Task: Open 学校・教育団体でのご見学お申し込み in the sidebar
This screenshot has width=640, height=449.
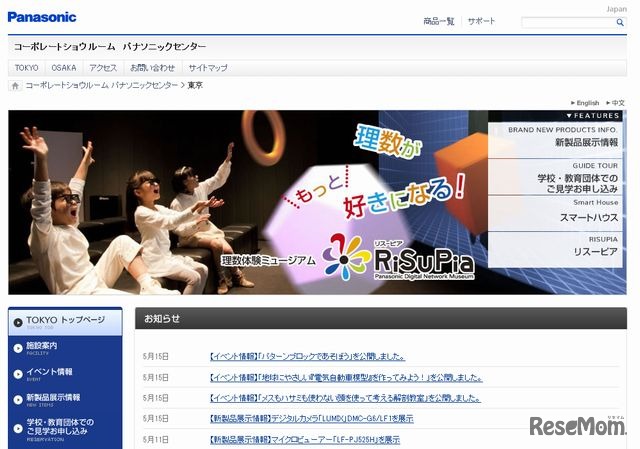Action: point(65,429)
